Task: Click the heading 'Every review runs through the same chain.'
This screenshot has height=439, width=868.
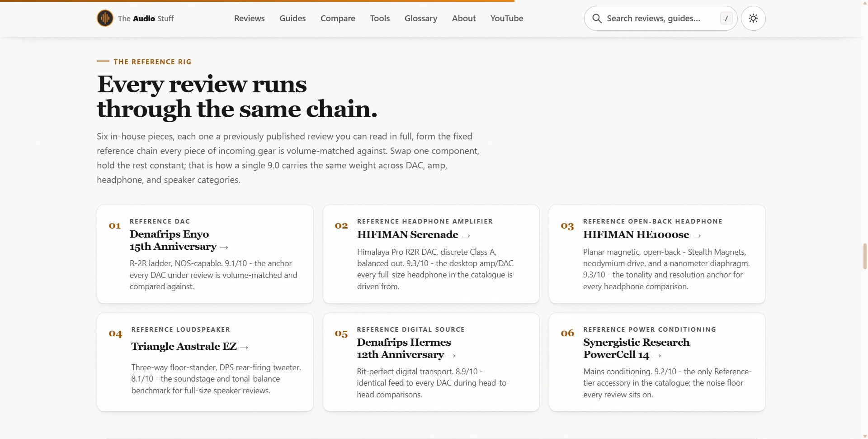Action: point(237,96)
